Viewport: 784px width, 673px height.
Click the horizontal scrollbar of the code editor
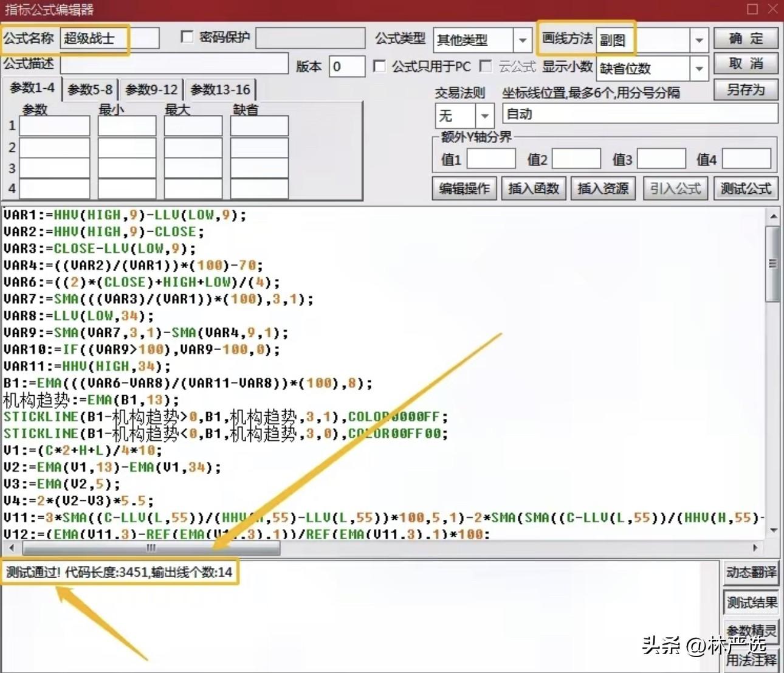pos(151,548)
